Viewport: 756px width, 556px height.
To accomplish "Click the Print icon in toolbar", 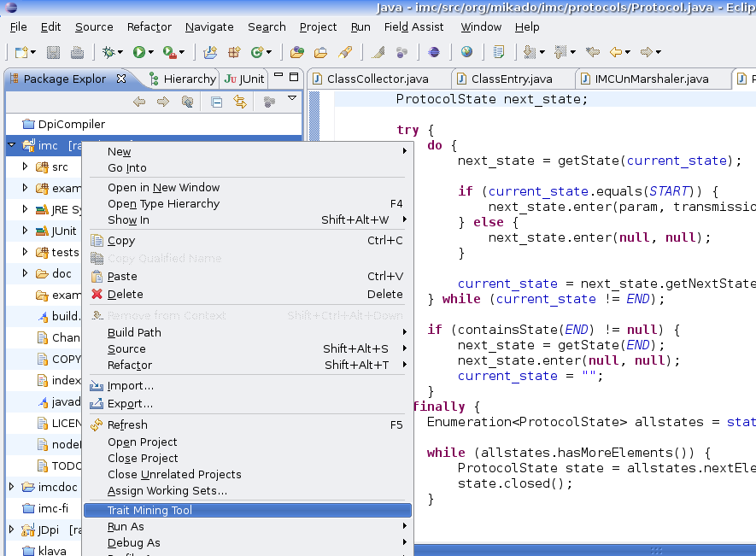I will pos(77,52).
